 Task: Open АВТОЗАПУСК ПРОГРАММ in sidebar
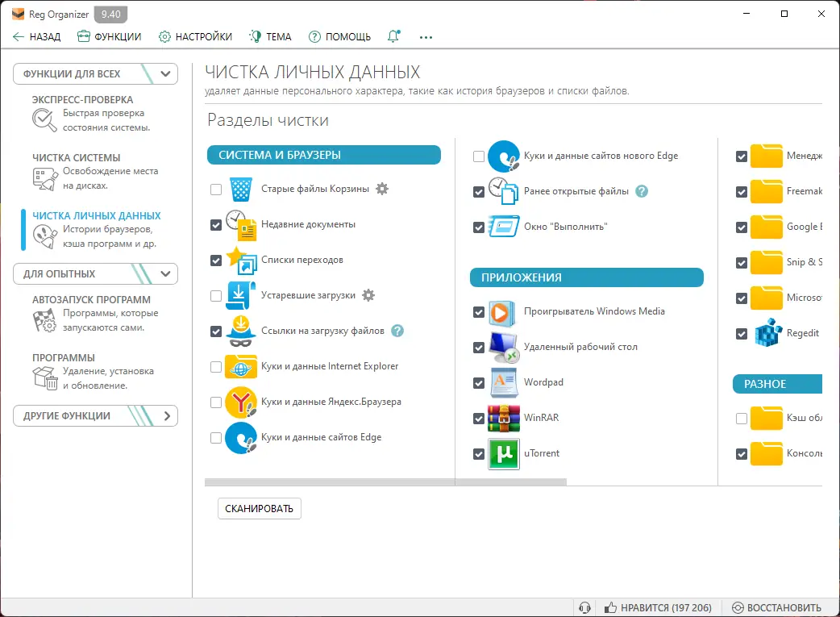94,314
